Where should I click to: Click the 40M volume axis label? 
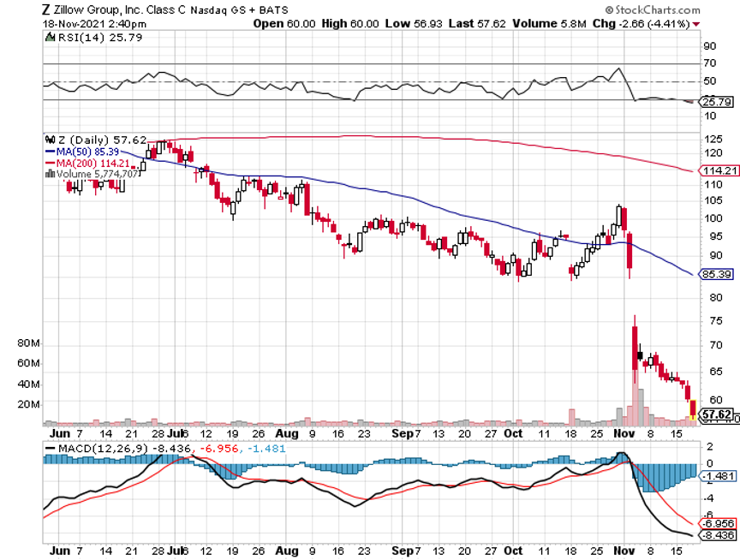(x=29, y=384)
